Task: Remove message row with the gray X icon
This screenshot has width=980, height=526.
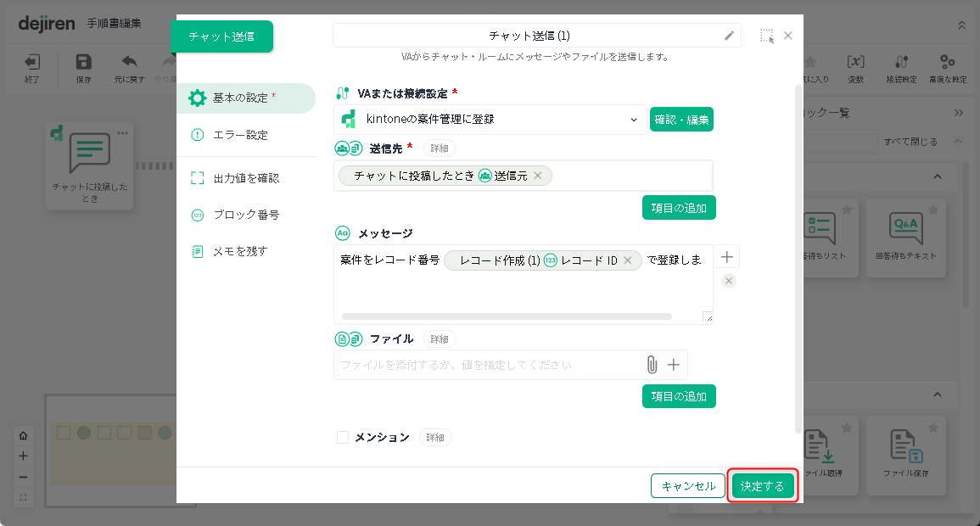Action: 729,281
